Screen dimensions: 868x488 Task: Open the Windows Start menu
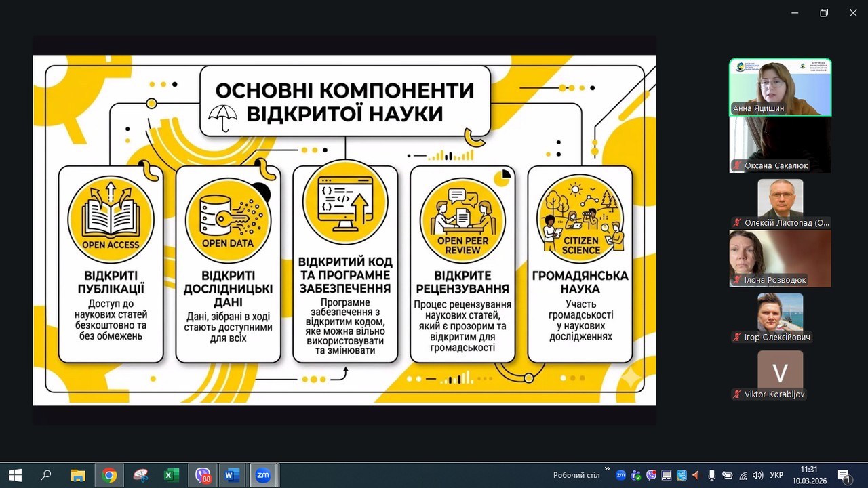coord(15,475)
